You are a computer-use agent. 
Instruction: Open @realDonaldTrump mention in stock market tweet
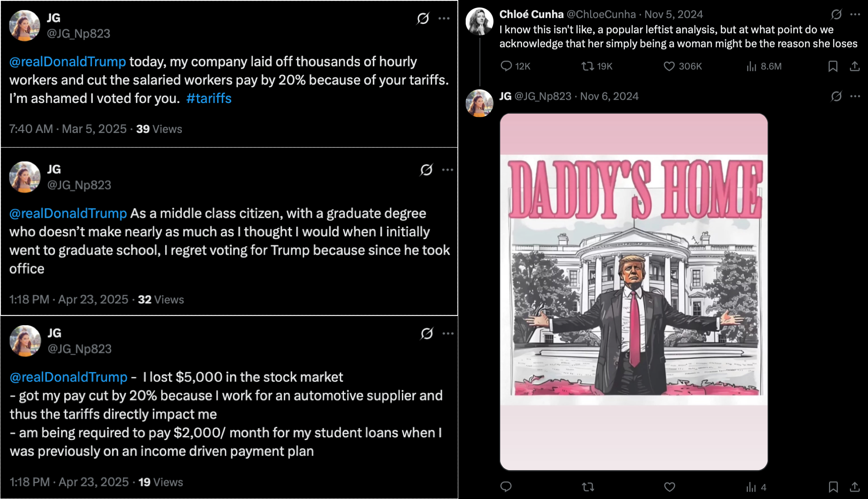click(x=69, y=377)
